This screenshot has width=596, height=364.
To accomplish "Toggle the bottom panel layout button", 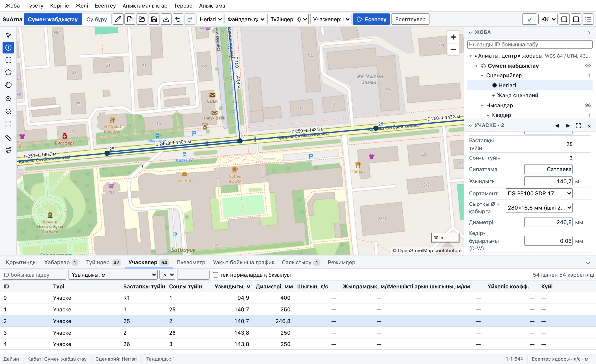I will [x=576, y=19].
